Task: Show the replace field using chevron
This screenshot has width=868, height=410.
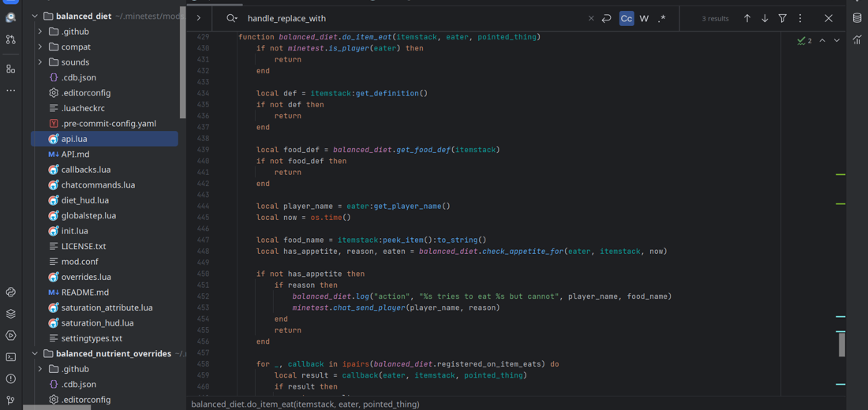Action: point(199,18)
